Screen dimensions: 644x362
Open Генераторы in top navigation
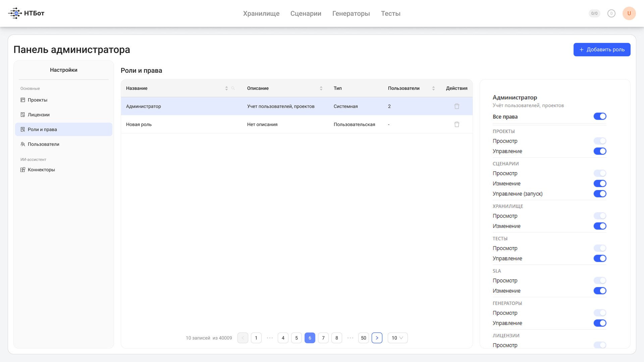click(x=351, y=13)
